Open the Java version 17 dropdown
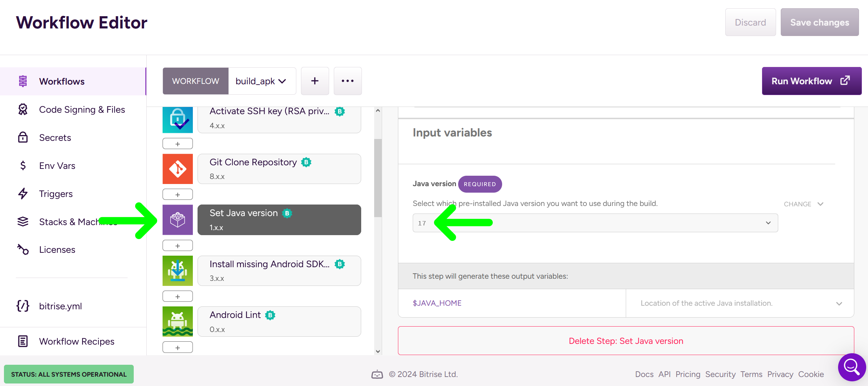This screenshot has height=386, width=868. point(595,223)
